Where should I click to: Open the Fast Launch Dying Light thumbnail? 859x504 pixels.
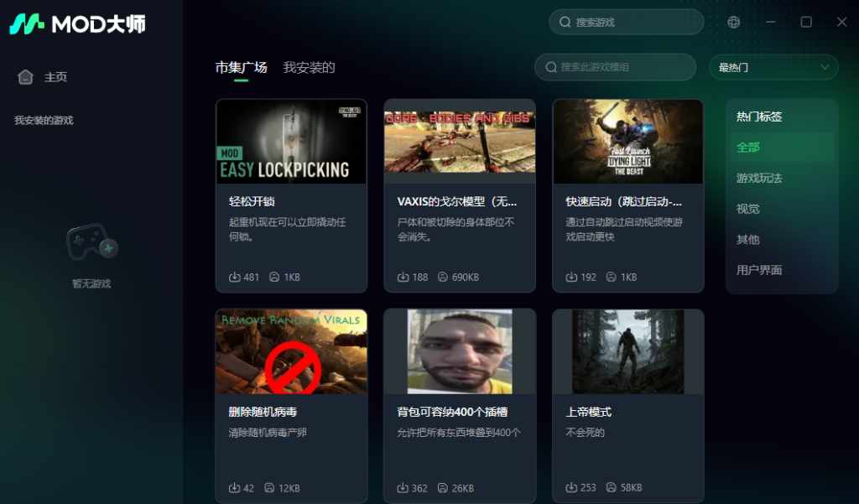[x=627, y=142]
